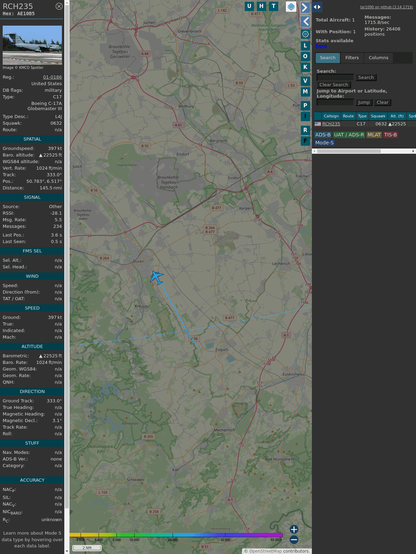Click the M map button

(x=305, y=92)
